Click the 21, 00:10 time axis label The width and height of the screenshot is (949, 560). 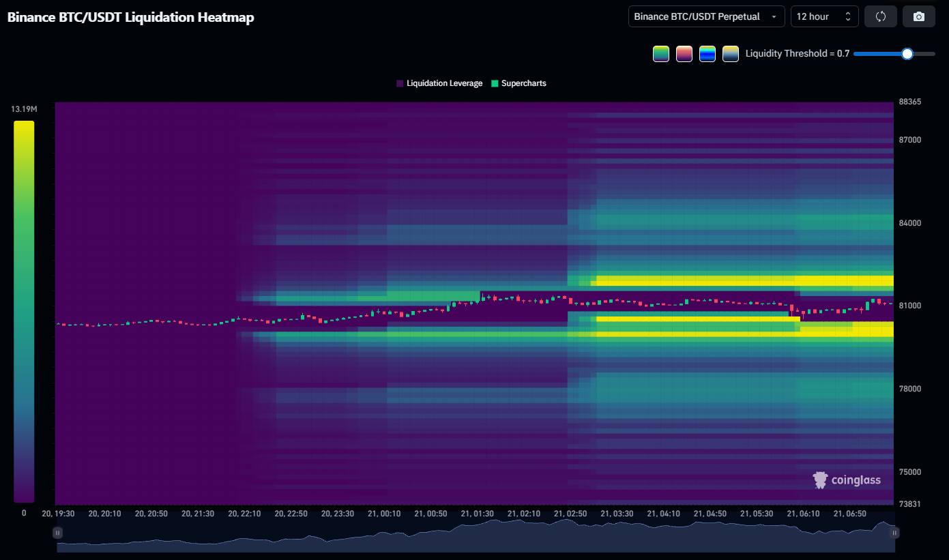click(x=384, y=513)
